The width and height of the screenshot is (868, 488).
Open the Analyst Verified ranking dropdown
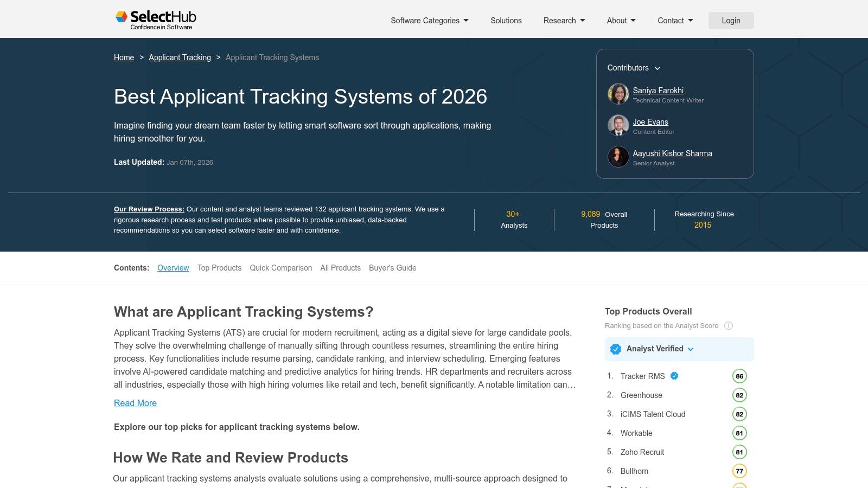coord(690,350)
